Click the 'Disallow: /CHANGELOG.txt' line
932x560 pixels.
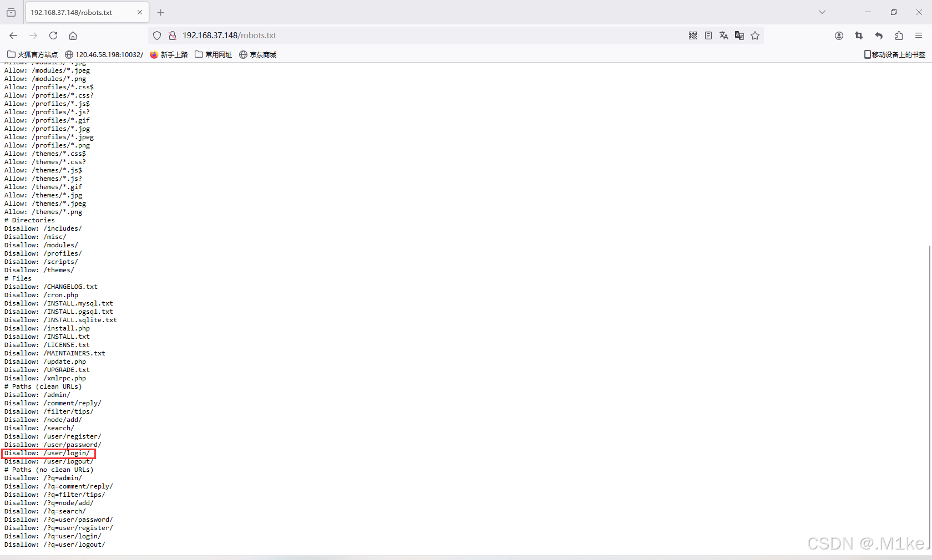[x=51, y=287]
